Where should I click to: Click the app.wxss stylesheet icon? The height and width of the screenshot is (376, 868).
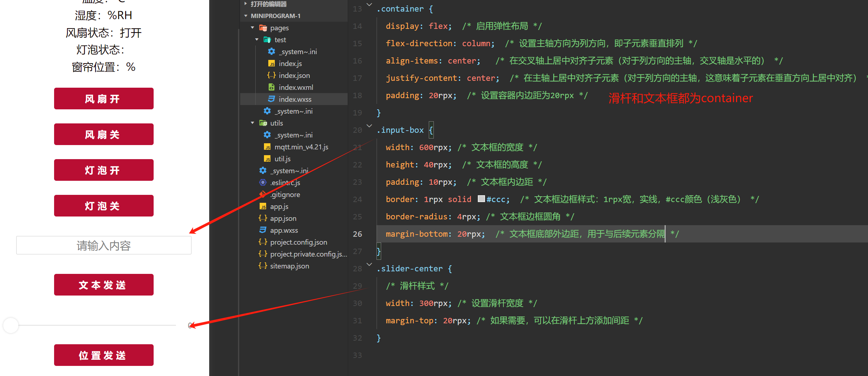263,230
